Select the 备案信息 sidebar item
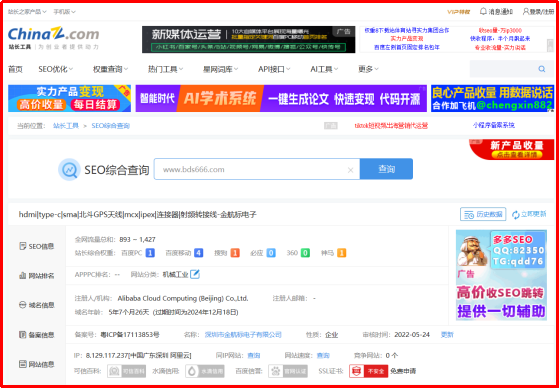559x389 pixels. click(x=37, y=335)
